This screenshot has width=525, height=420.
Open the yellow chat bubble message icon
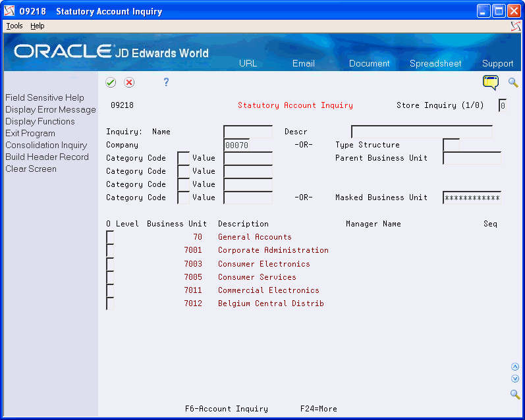click(x=491, y=82)
